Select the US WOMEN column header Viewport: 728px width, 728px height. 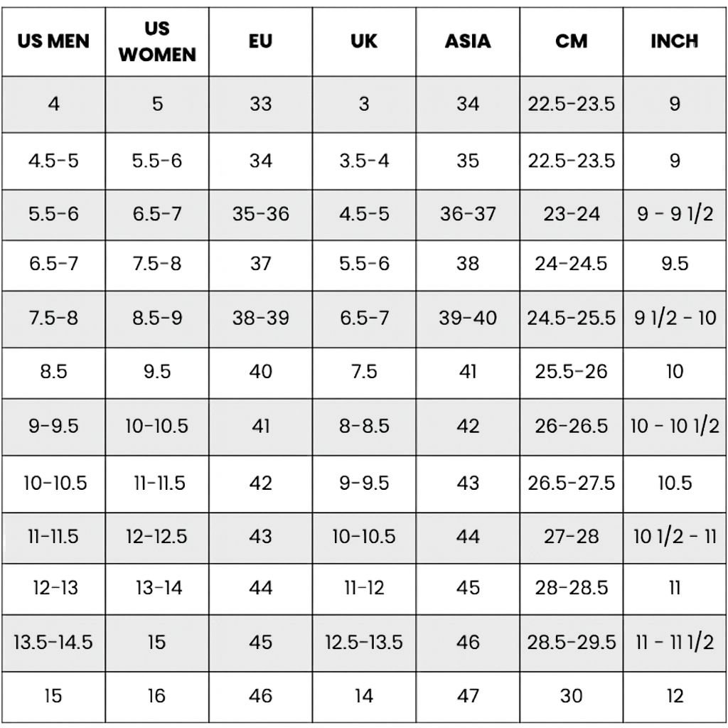157,41
